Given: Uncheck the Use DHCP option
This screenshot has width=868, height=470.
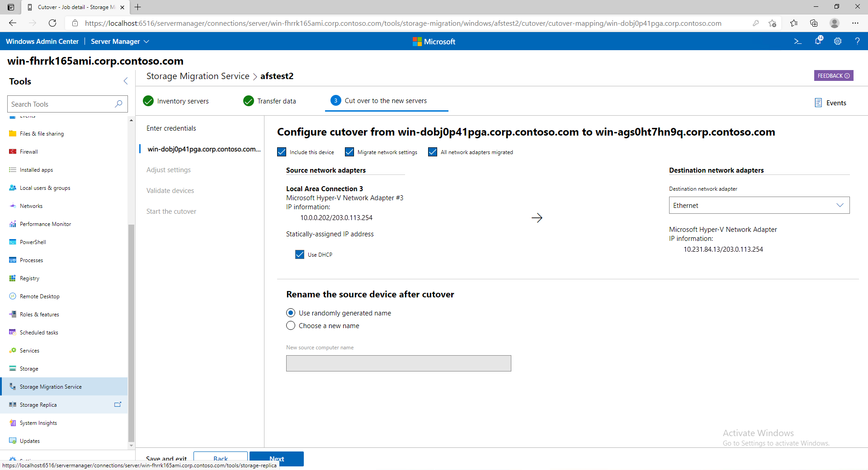Looking at the screenshot, I should pyautogui.click(x=300, y=254).
